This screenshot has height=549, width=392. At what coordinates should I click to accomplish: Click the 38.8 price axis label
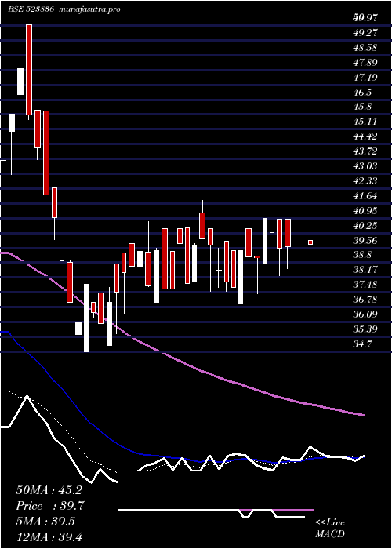click(363, 255)
